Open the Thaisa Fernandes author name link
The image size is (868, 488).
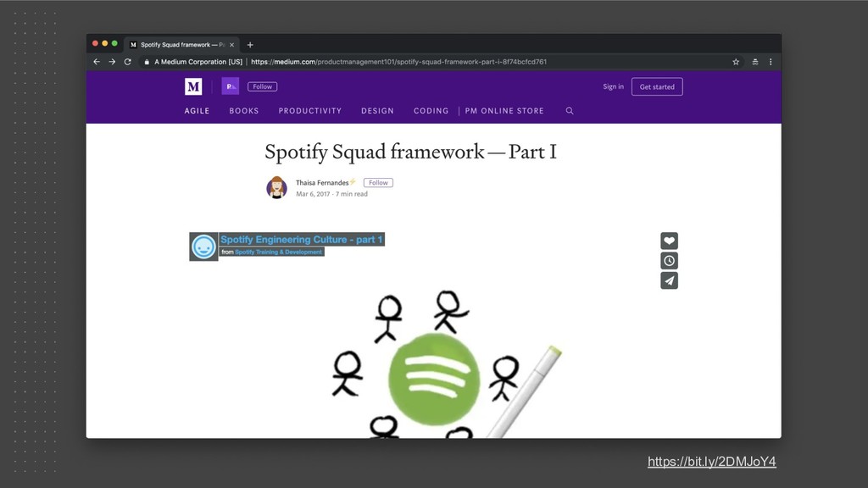point(322,183)
